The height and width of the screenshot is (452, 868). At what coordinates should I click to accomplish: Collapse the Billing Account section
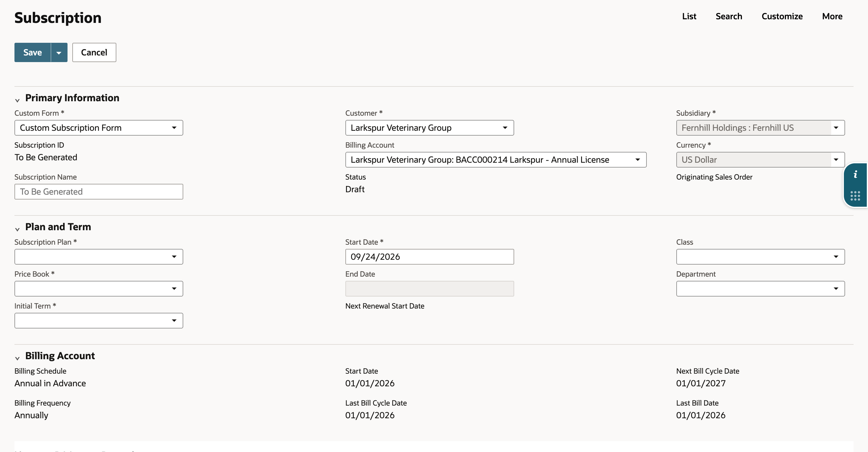(17, 358)
